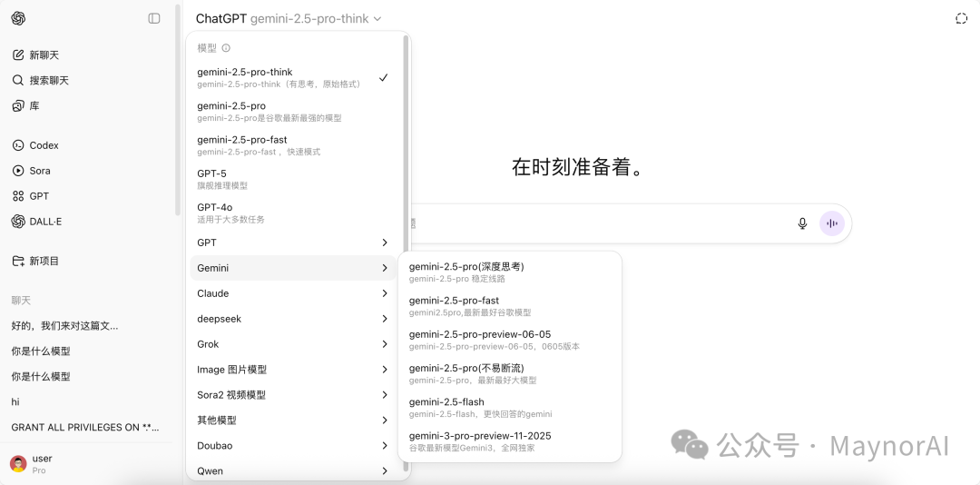
Task: Click the user avatar picture
Action: coord(18,464)
